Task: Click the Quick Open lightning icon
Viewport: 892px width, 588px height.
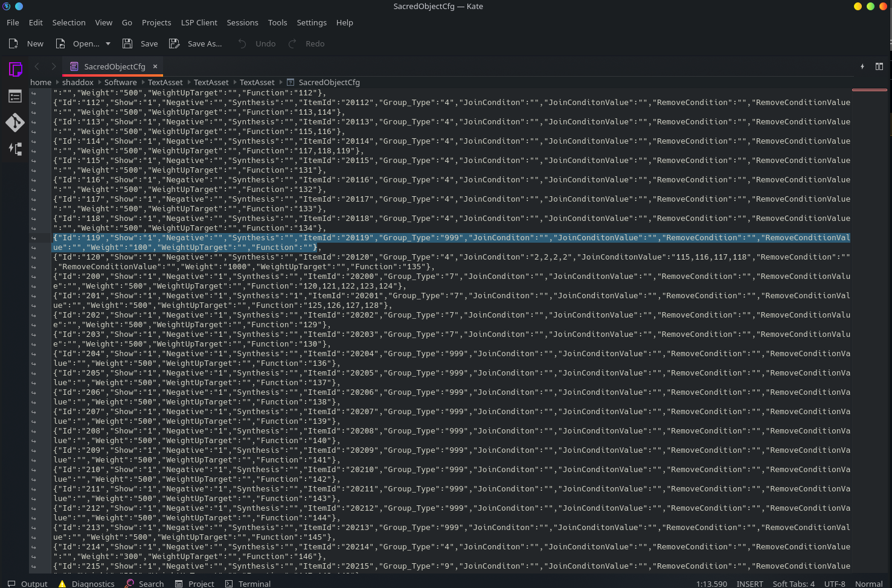Action: click(x=862, y=66)
